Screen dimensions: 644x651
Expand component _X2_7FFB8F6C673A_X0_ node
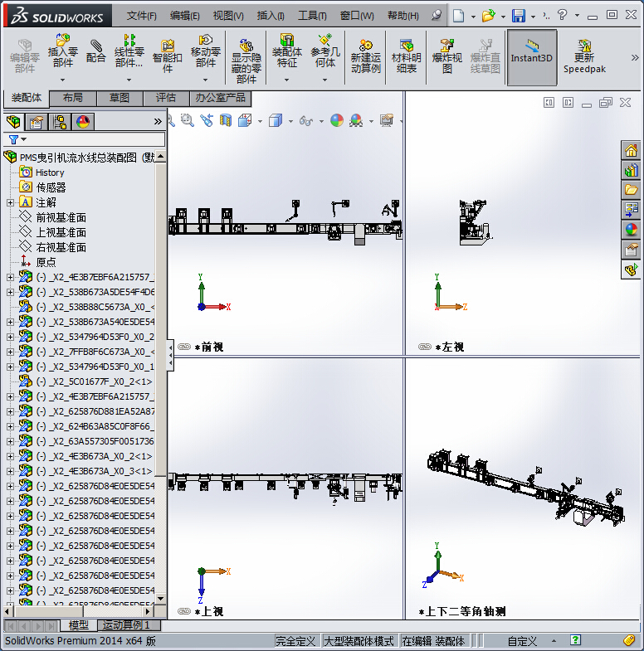[11, 352]
